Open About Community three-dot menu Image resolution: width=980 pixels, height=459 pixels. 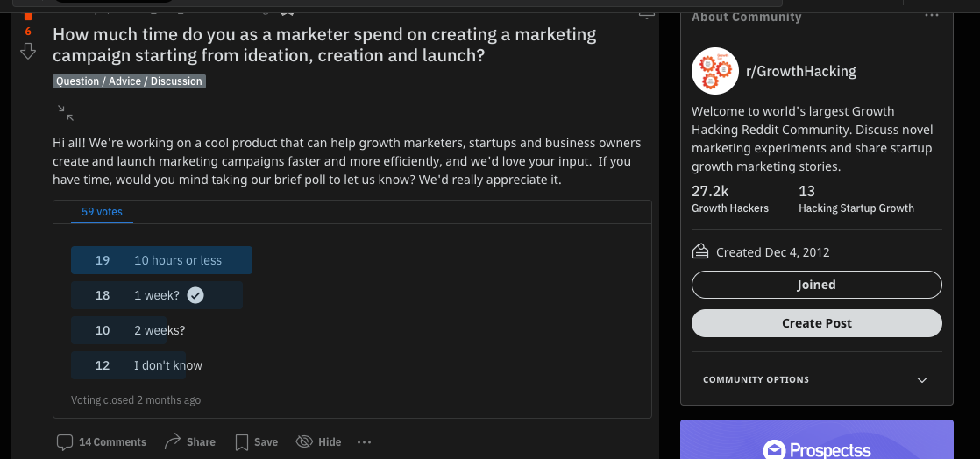(x=931, y=17)
